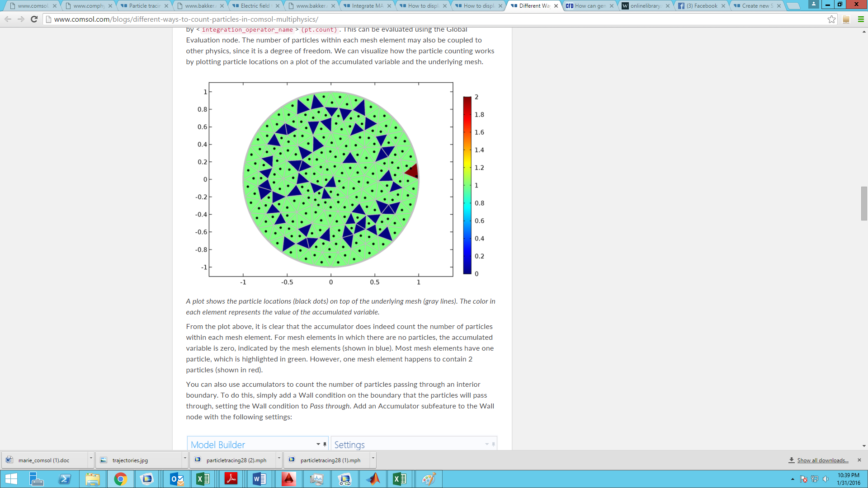
Task: Open particletracing28 (2).mph downloaded file
Action: (236, 460)
